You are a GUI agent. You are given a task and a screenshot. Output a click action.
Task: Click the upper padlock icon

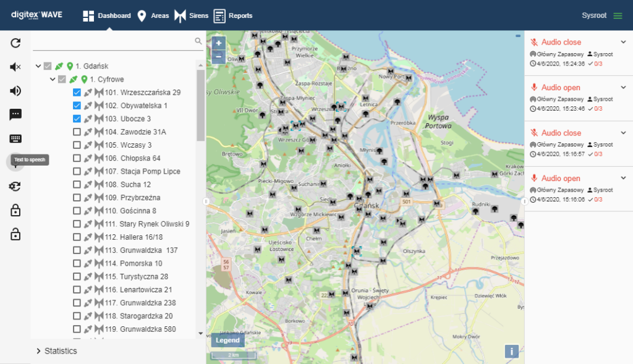(15, 210)
